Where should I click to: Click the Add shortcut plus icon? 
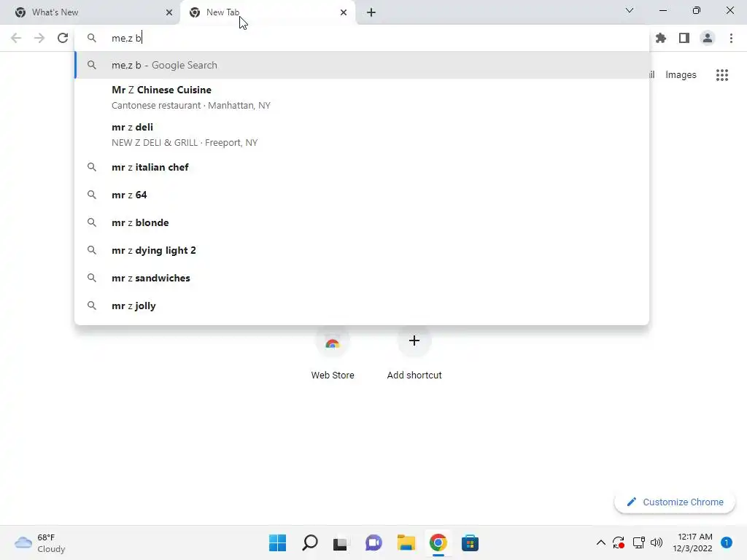click(414, 341)
